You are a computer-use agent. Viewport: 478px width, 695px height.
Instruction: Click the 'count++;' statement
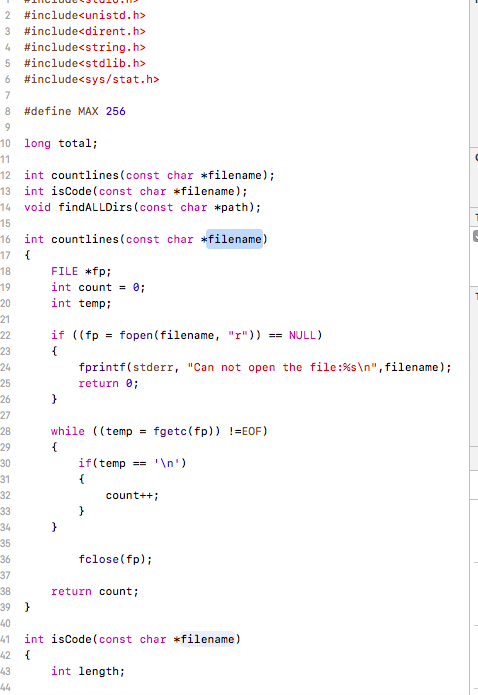[132, 496]
